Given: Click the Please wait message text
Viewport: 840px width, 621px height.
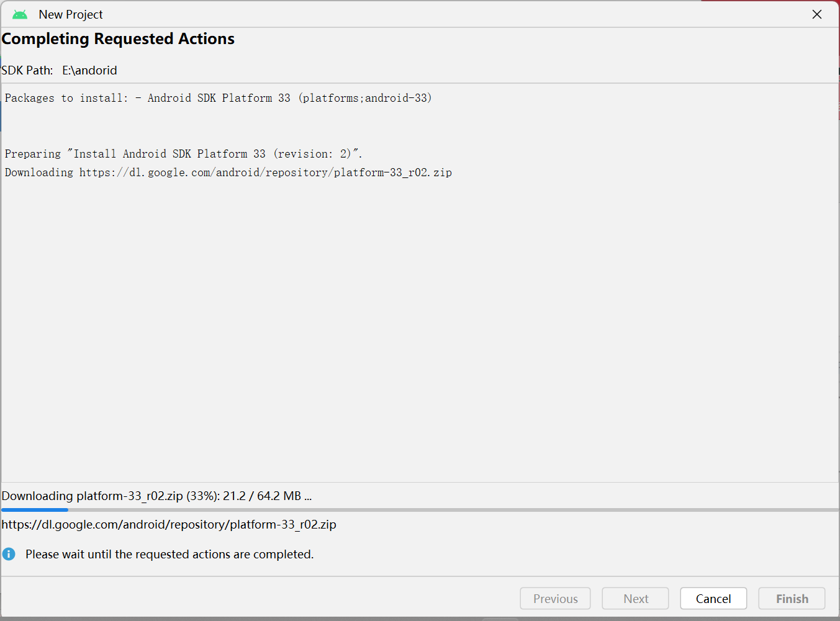Looking at the screenshot, I should (x=169, y=554).
